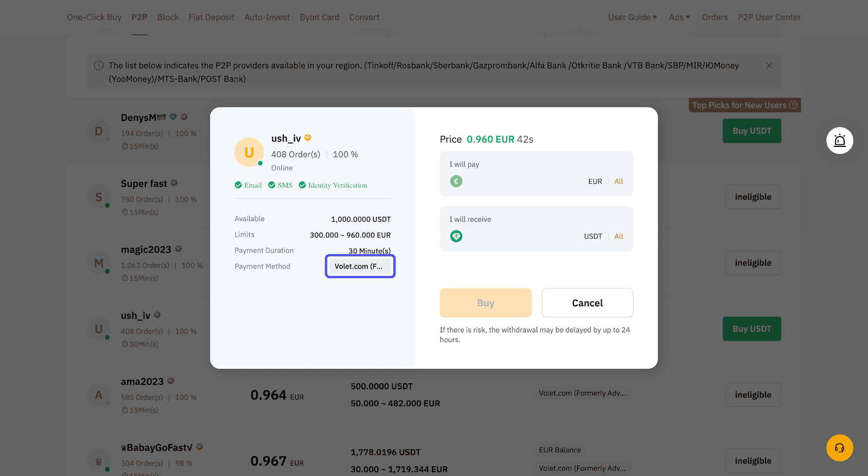
Task: Click the verified badge next to ush_iv
Action: point(308,138)
